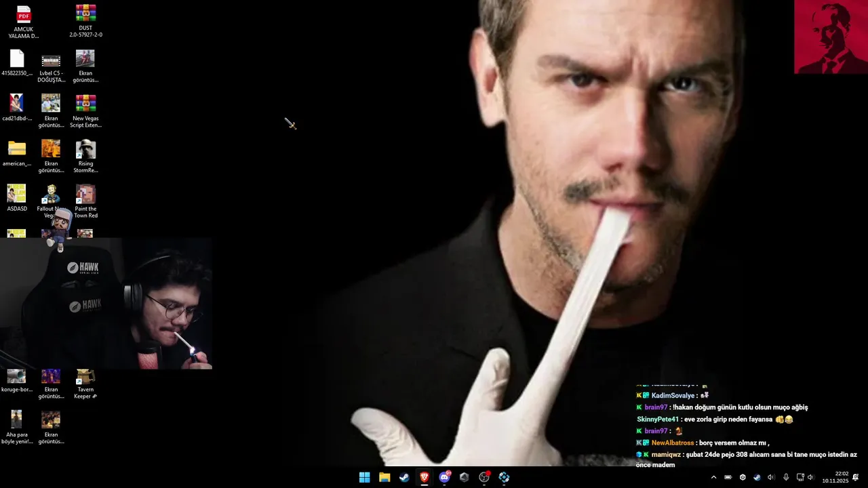Open Discord from the taskbar
The height and width of the screenshot is (488, 868).
click(x=444, y=477)
